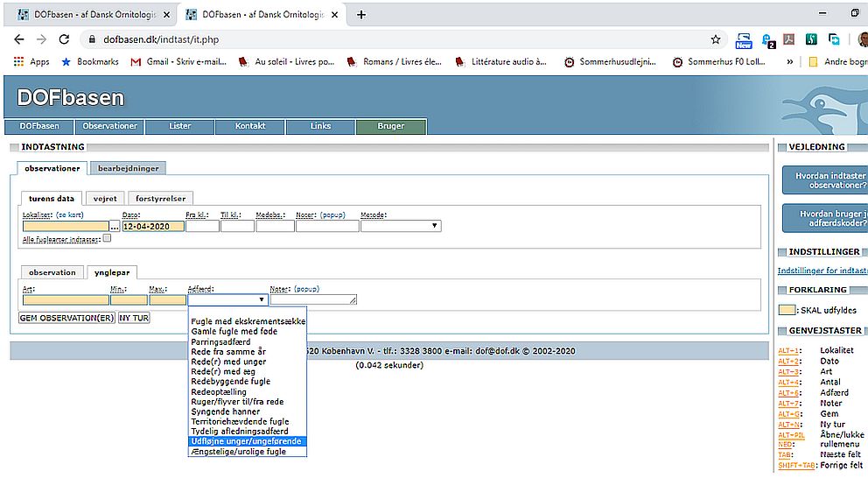The image size is (868, 478).
Task: Click the green S extension icon
Action: (811, 39)
